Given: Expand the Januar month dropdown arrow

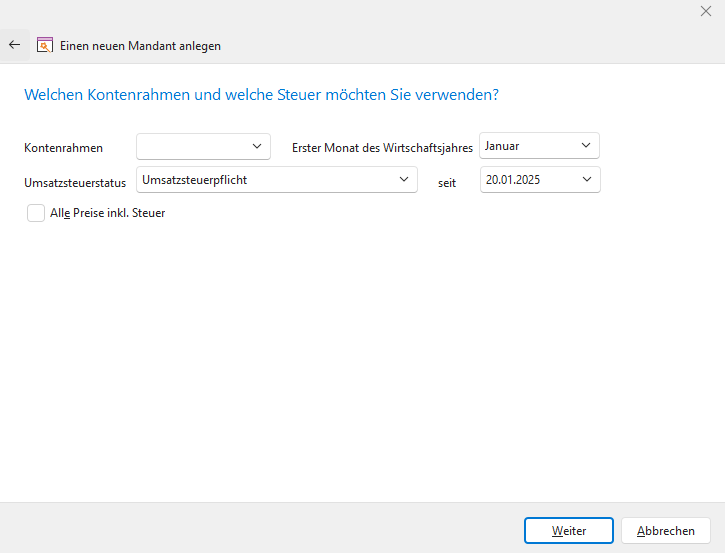Looking at the screenshot, I should click(x=586, y=146).
